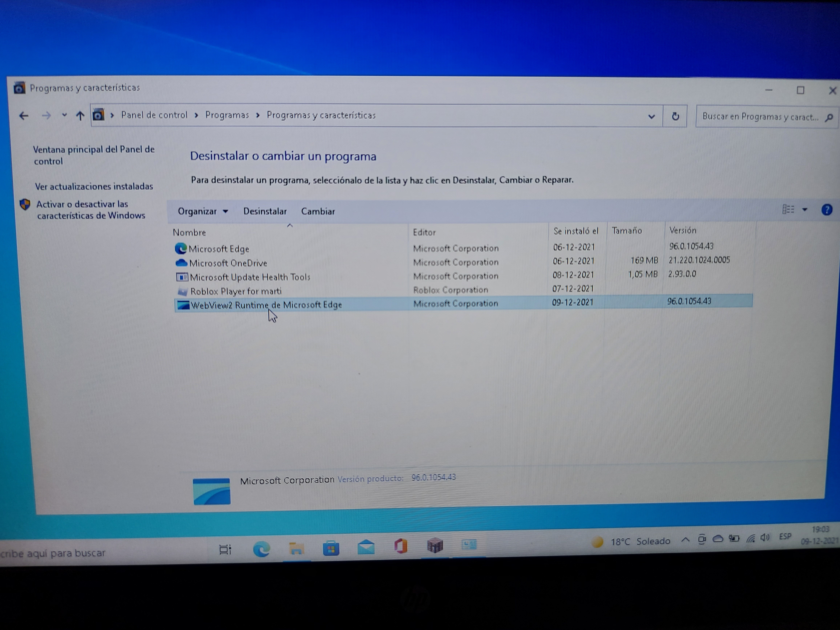Image resolution: width=840 pixels, height=630 pixels.
Task: Open the help question mark icon
Action: pos(826,210)
